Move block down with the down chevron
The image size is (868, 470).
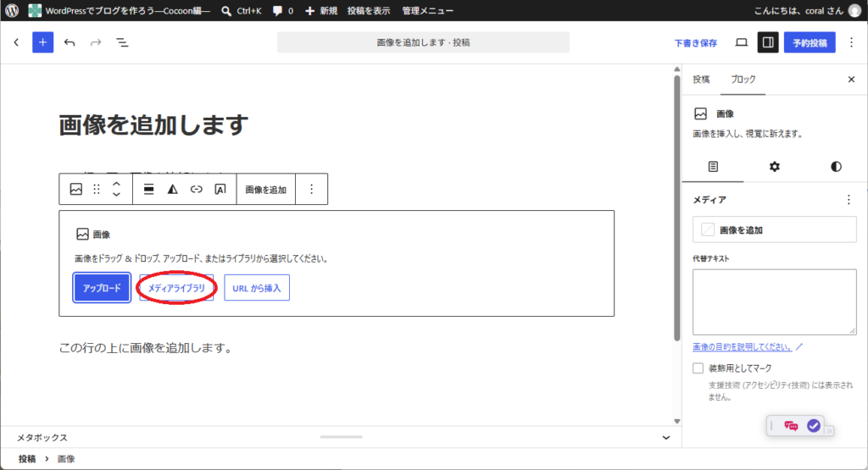pos(116,195)
